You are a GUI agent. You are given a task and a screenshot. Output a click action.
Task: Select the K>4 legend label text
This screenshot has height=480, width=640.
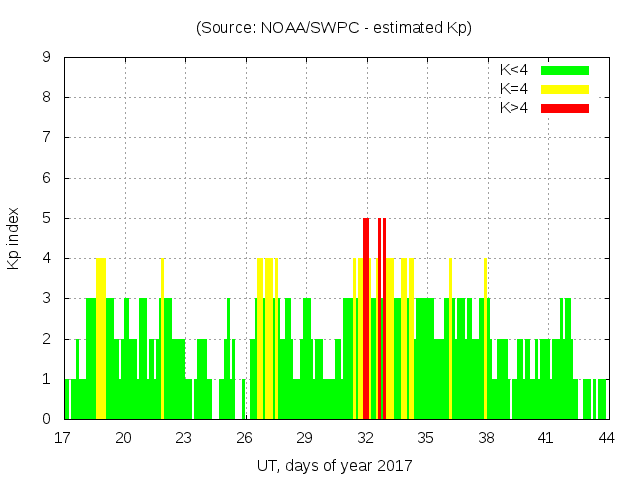point(514,108)
